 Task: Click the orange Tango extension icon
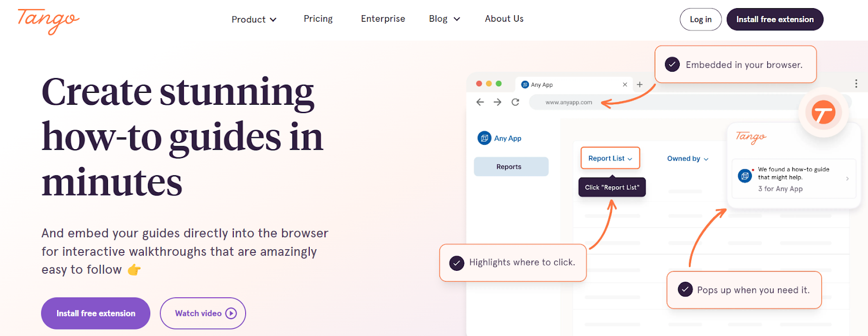click(823, 112)
